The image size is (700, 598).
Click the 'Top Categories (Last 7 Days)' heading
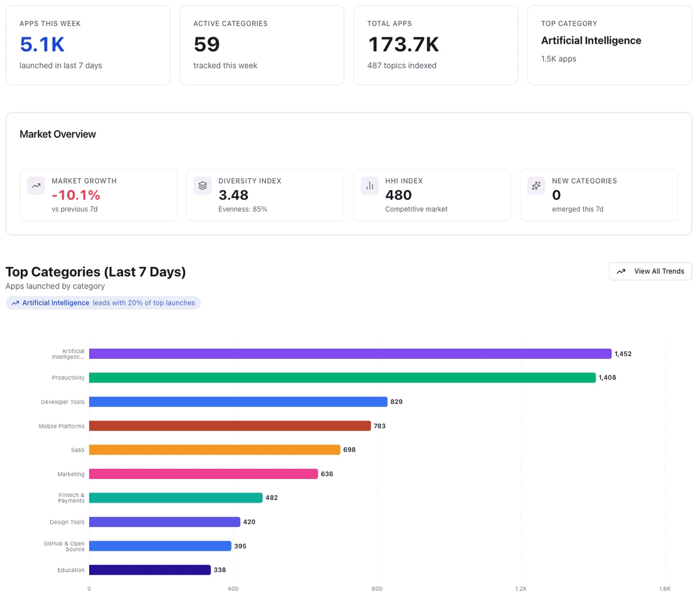[96, 272]
